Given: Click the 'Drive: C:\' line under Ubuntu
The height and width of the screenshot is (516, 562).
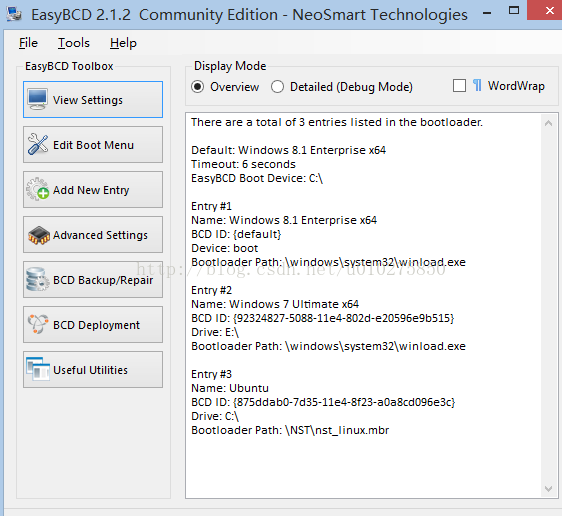Looking at the screenshot, I should click(215, 416).
